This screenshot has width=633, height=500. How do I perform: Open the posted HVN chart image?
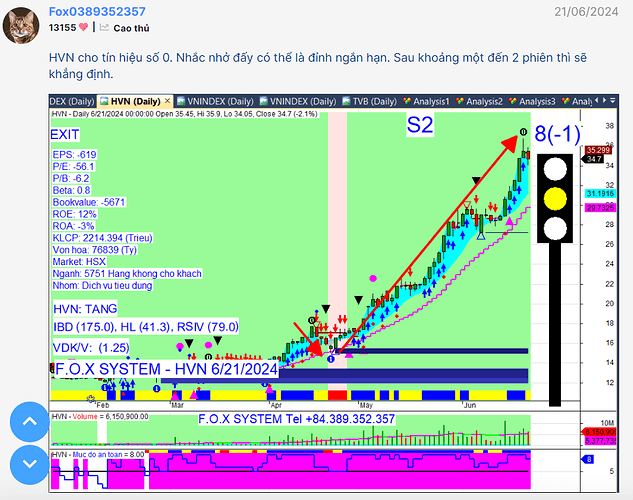333,293
